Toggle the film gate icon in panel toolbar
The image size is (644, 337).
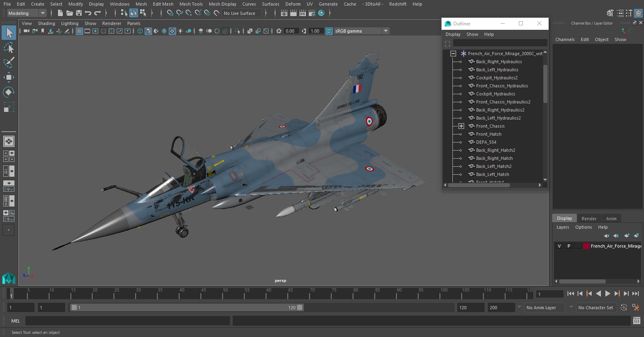tap(87, 31)
